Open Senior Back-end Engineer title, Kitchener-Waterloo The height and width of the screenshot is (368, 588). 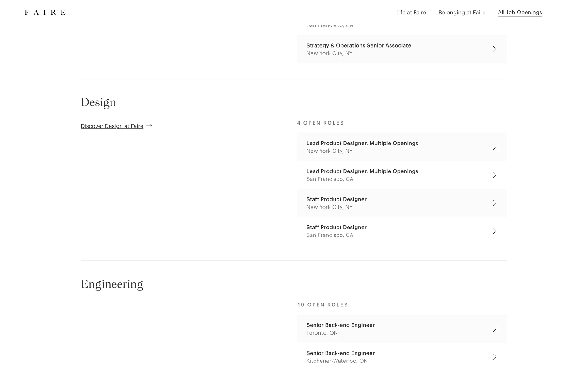tap(340, 353)
